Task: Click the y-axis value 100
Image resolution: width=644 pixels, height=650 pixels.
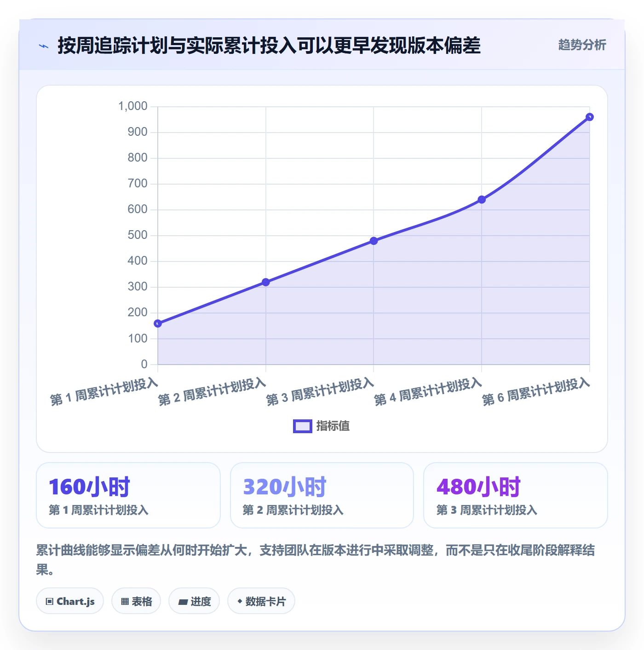Action: click(x=138, y=339)
